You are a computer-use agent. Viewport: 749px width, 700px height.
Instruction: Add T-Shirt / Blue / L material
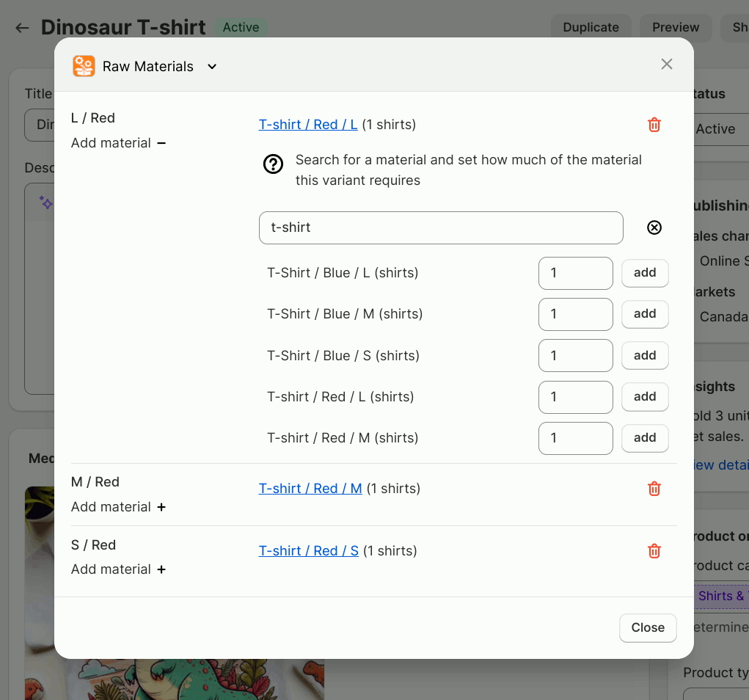pos(645,273)
